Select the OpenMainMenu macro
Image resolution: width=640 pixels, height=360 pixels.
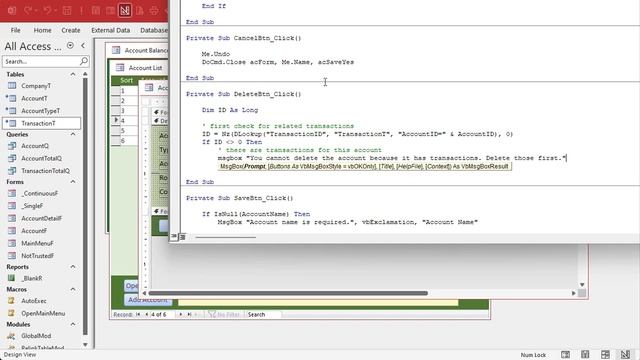point(42,313)
